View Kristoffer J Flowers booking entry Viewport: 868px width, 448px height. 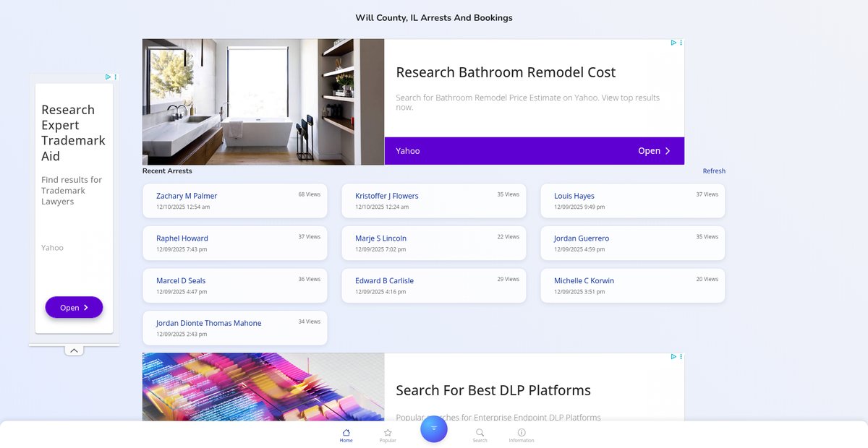click(x=386, y=196)
